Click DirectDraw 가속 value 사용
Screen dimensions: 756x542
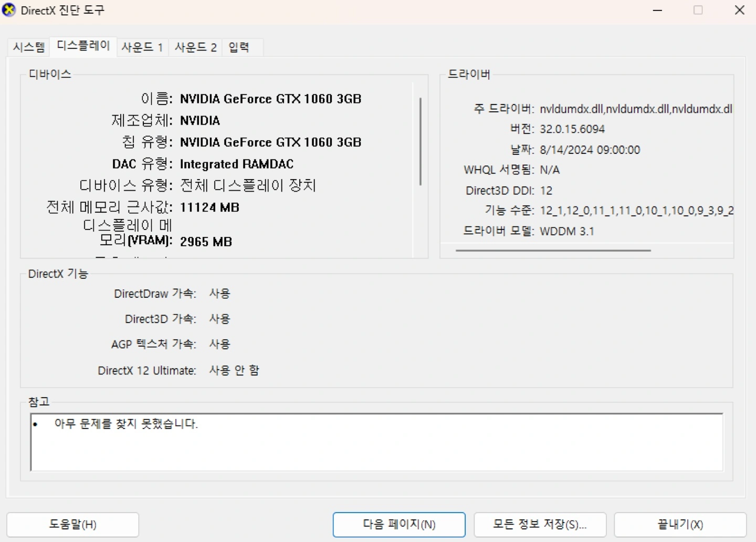point(219,294)
